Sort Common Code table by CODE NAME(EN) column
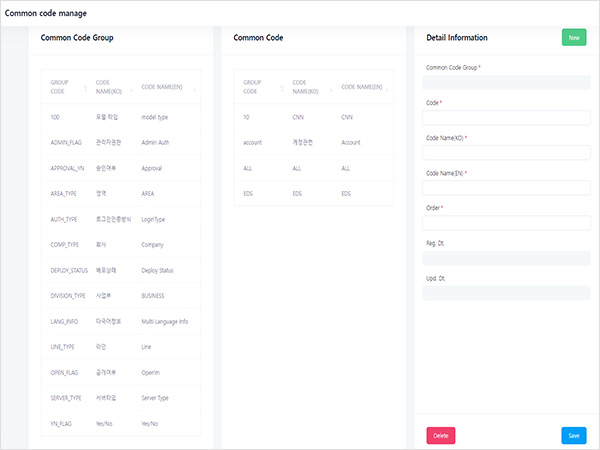 [x=363, y=87]
